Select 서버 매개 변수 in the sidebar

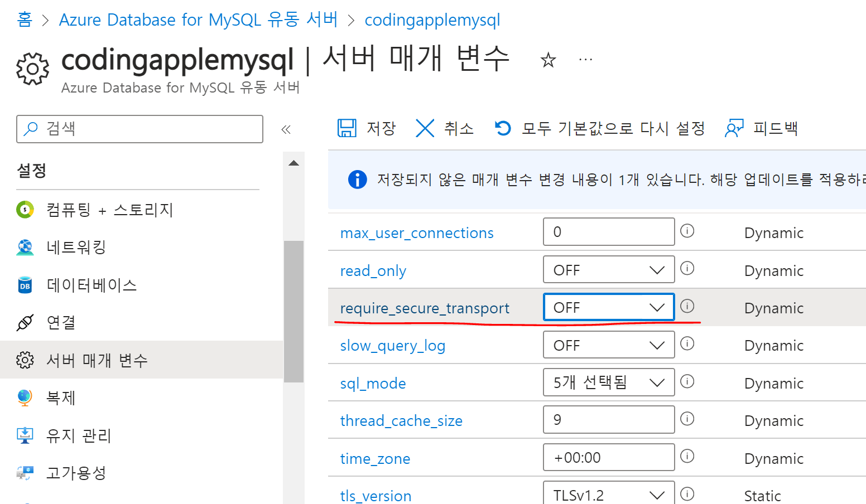click(142, 360)
